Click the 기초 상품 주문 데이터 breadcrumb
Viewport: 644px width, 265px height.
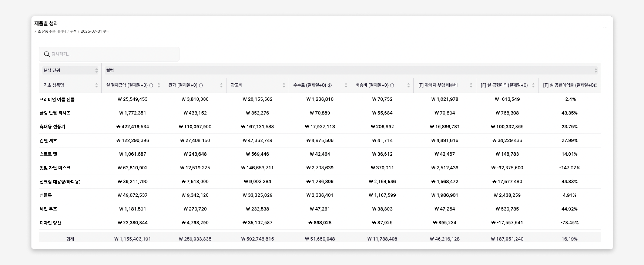[x=50, y=31]
